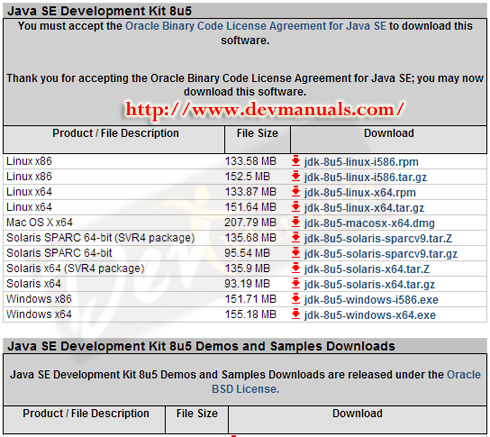Click the 133.87 MB file size
The image size is (490, 437).
click(251, 192)
